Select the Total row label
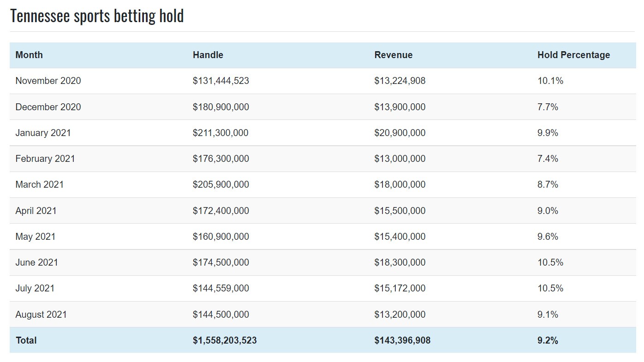Image resolution: width=644 pixels, height=362 pixels. 26,340
